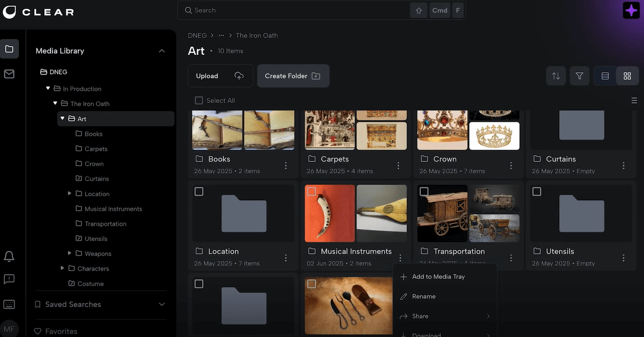Open the Transportation wagon thumbnail
Image resolution: width=644 pixels, height=337 pixels.
468,213
